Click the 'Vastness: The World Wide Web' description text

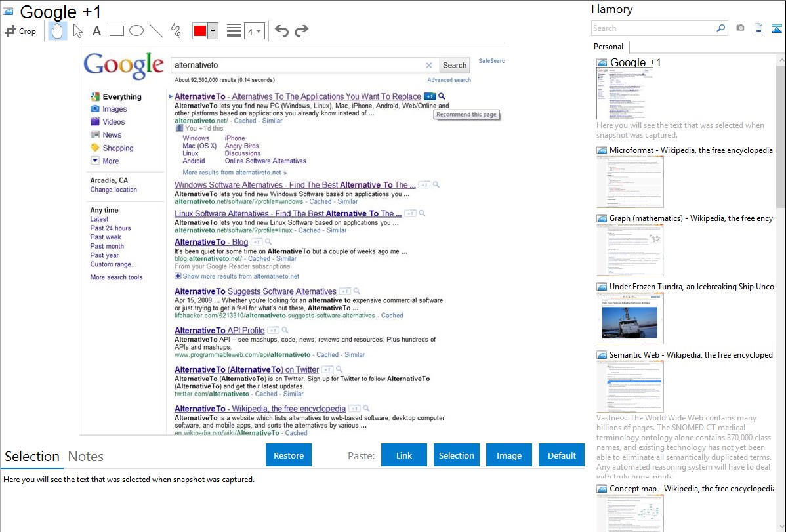[684, 447]
